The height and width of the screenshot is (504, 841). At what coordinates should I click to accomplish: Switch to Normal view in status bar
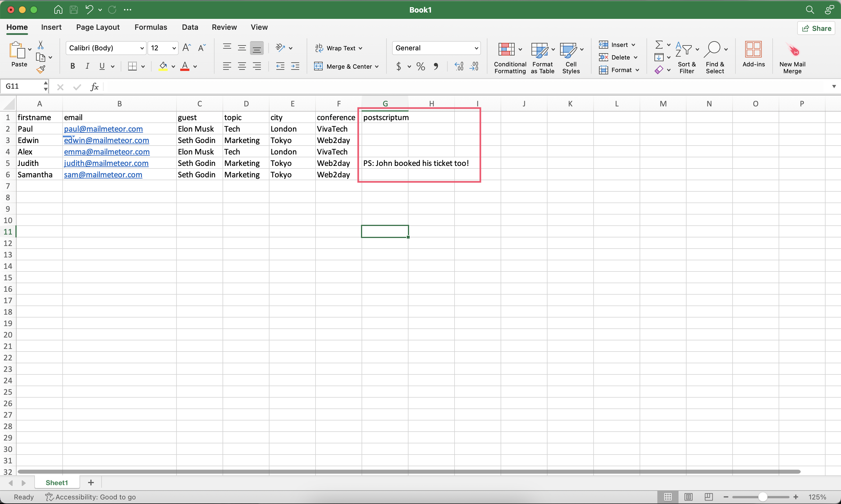[668, 497]
